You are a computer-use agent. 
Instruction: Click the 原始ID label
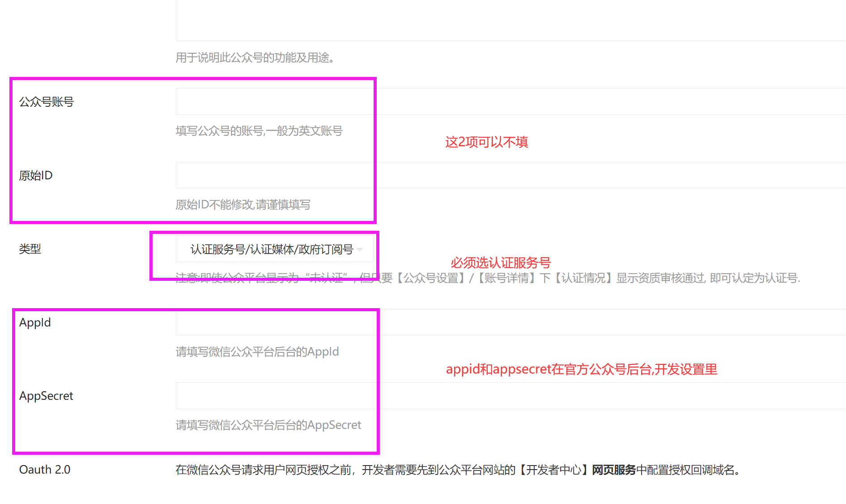pos(36,175)
